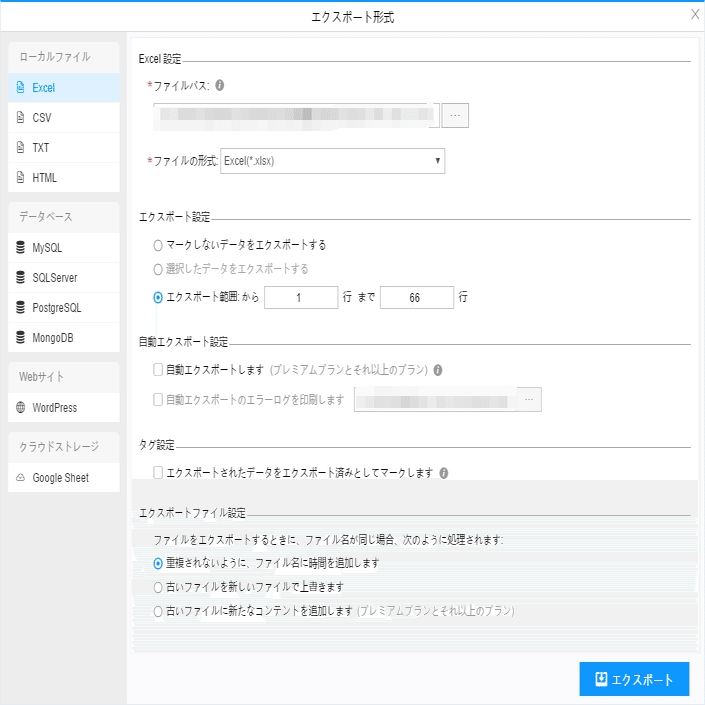The width and height of the screenshot is (705, 705).
Task: Click the Excel file icon in sidebar
Action: coord(20,87)
